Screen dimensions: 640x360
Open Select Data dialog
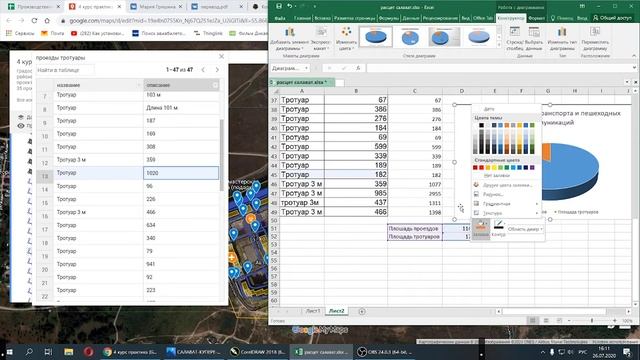pyautogui.click(x=534, y=39)
